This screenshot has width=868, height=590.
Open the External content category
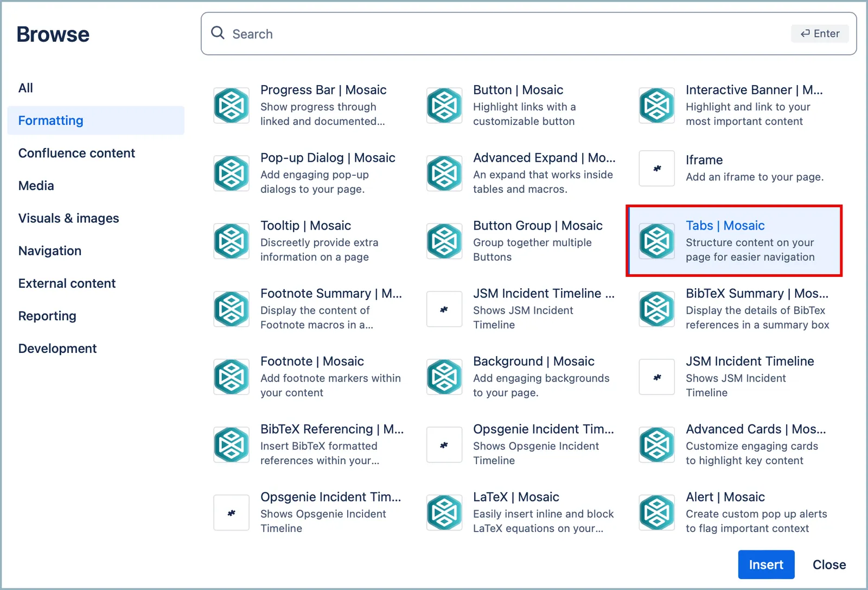[96, 283]
